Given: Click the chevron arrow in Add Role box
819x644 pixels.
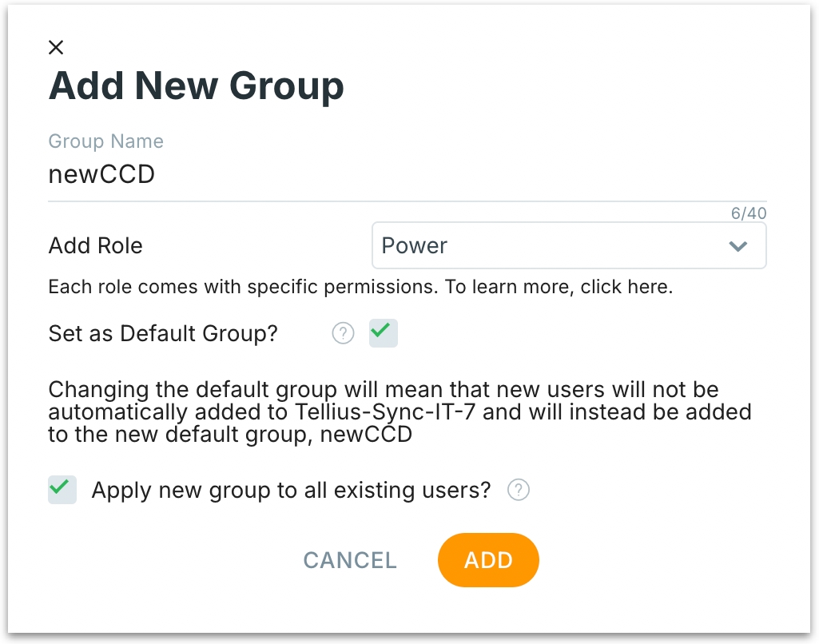Looking at the screenshot, I should click(x=737, y=246).
